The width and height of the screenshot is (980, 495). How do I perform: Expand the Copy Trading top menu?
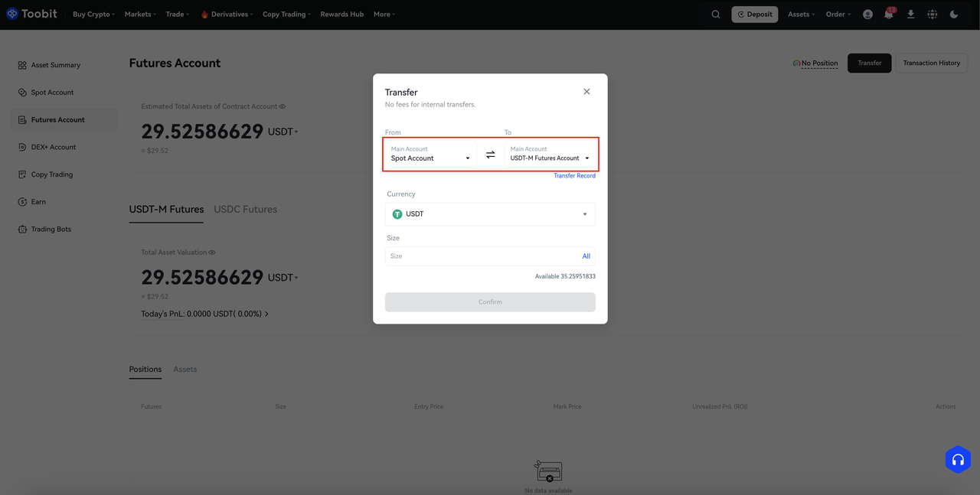[x=287, y=15]
